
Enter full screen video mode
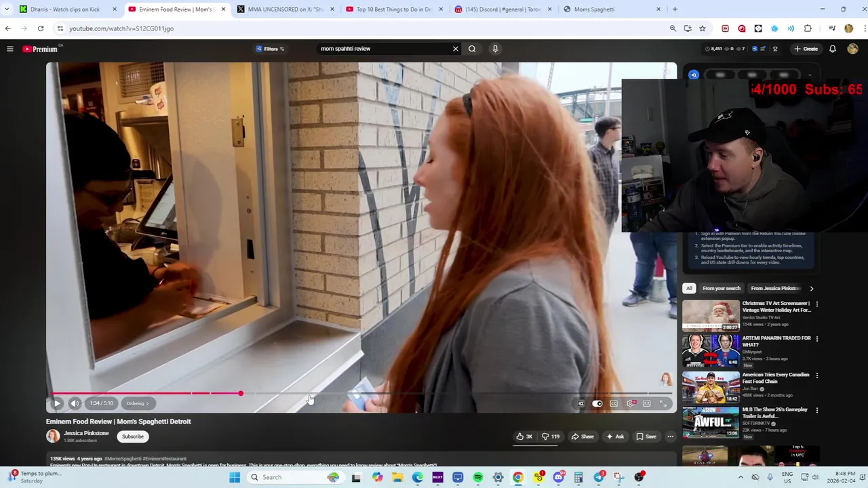(663, 403)
